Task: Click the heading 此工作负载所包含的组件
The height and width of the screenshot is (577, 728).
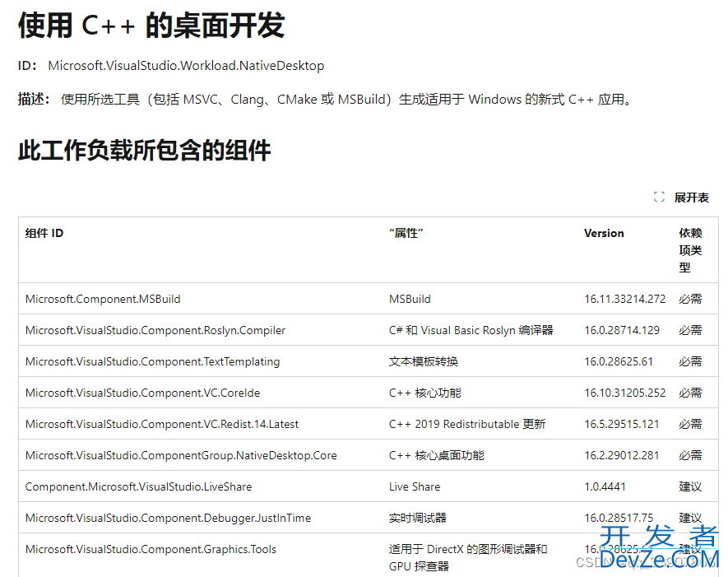Action: tap(145, 151)
